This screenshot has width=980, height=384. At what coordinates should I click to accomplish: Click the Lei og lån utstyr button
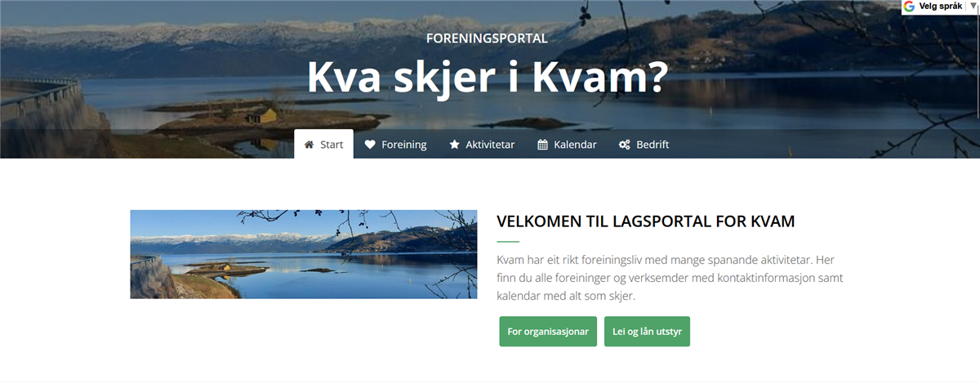[647, 332]
